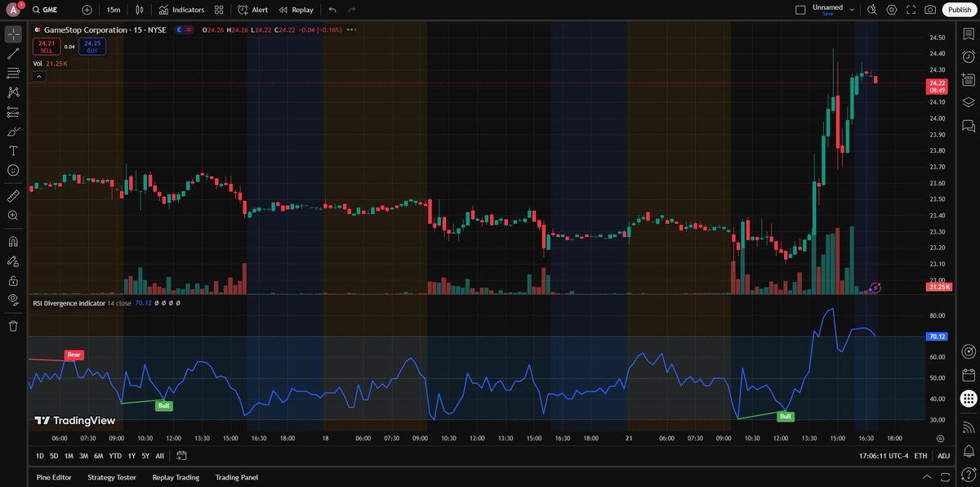980x487 pixels.
Task: Open quick search lightning icon
Action: point(872,10)
